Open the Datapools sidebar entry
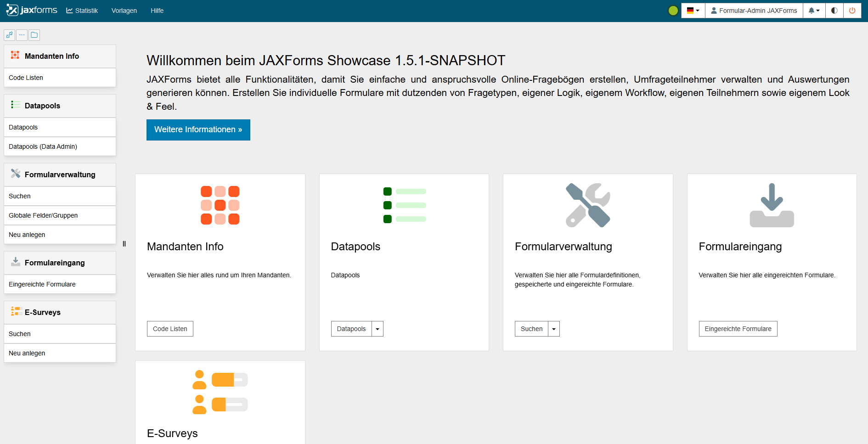The image size is (868, 444). pyautogui.click(x=60, y=127)
